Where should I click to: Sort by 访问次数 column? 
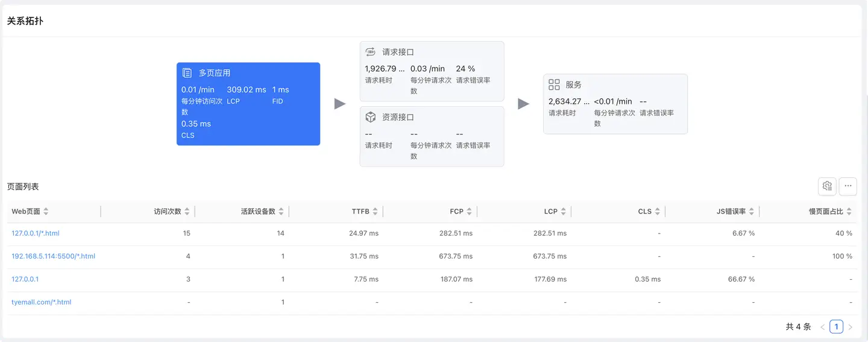coord(187,212)
